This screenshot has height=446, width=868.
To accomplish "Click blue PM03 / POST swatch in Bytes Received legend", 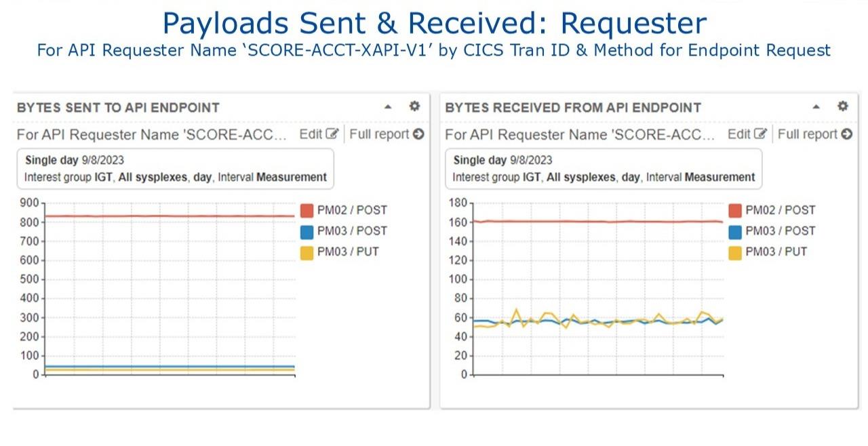I will 735,231.
